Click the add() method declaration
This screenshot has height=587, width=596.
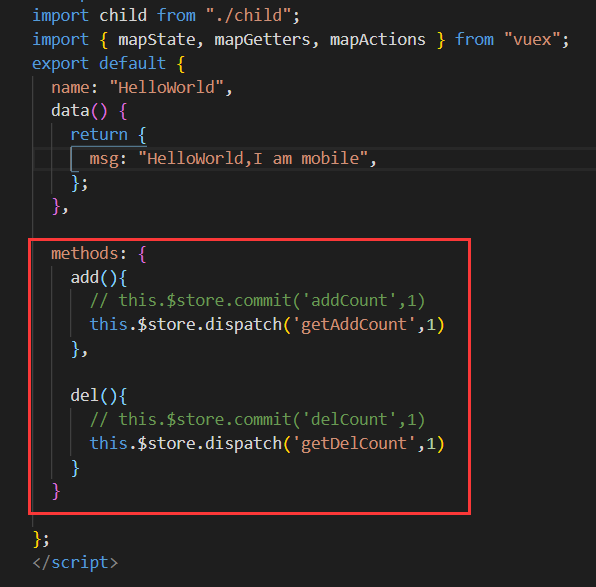(98, 278)
